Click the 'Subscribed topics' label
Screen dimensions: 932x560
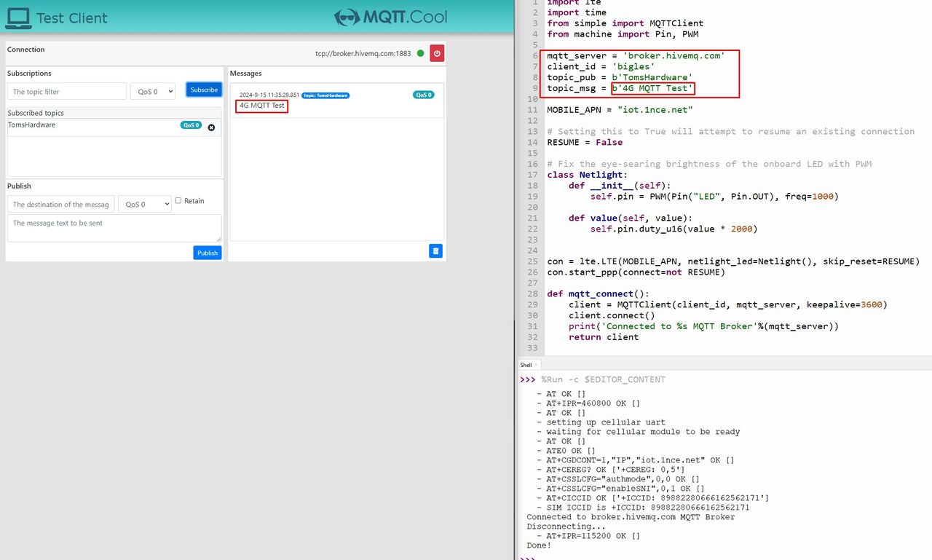pyautogui.click(x=36, y=113)
